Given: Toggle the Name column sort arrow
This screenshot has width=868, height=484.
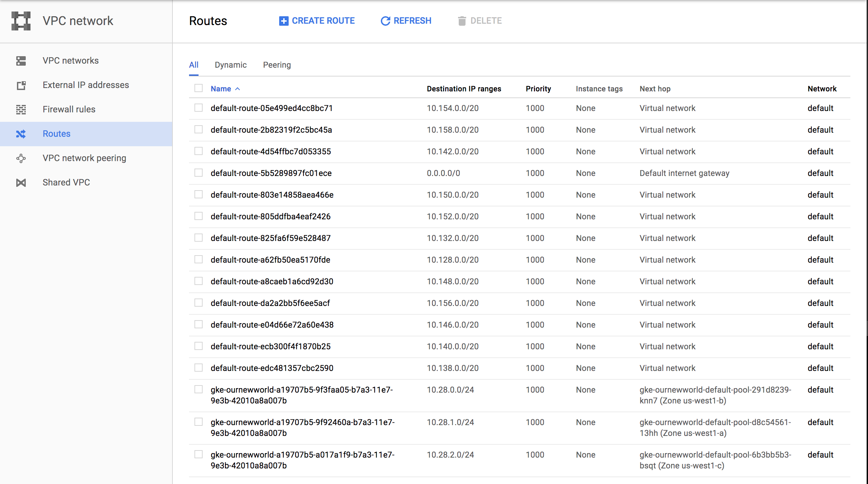Looking at the screenshot, I should tap(237, 89).
